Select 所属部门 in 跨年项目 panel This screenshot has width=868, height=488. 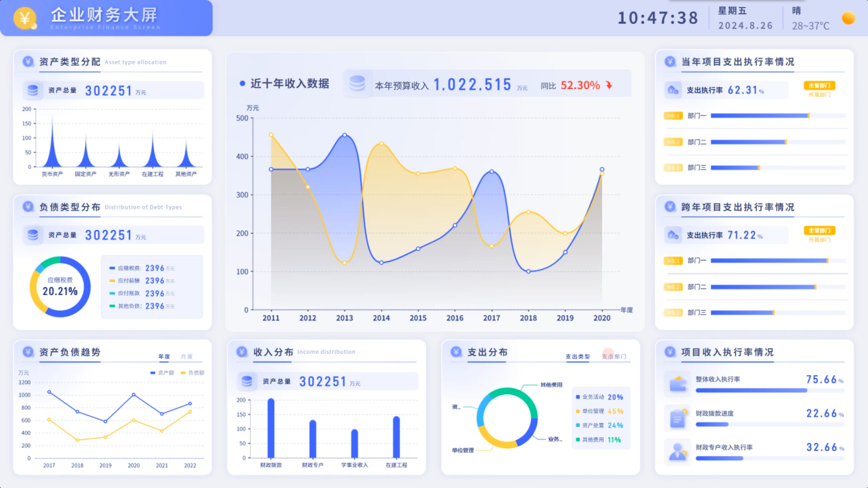[819, 240]
